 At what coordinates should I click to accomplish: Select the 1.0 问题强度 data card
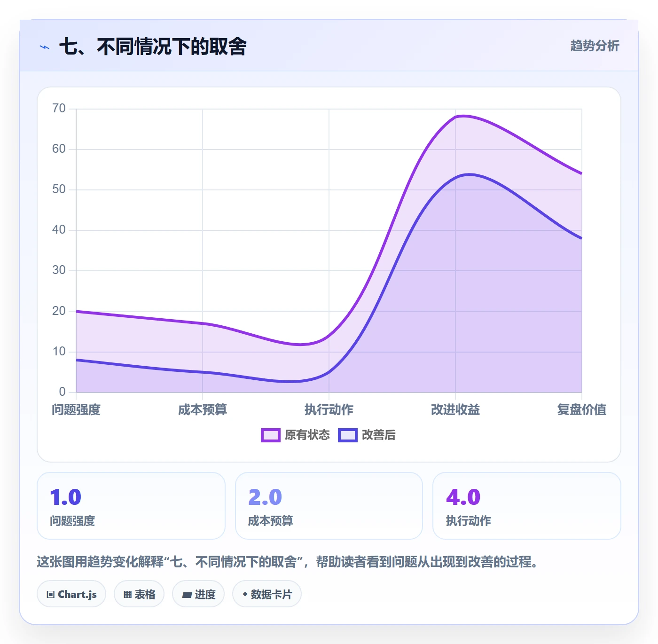tap(131, 506)
